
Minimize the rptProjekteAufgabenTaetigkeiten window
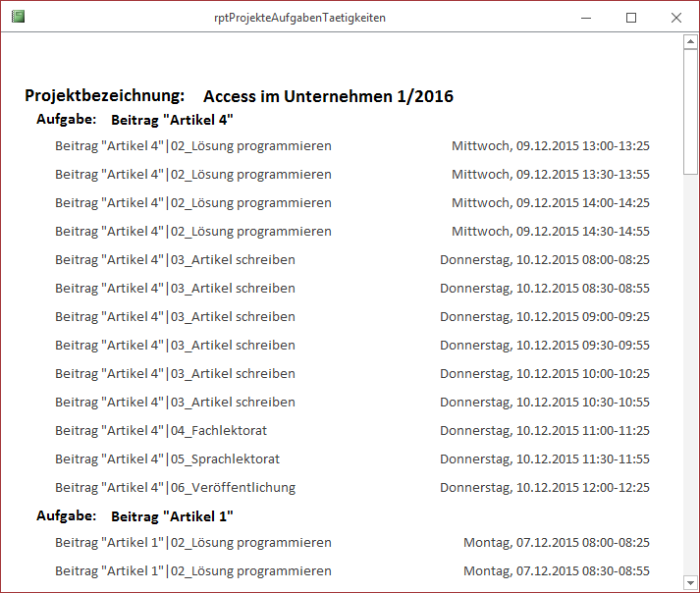click(586, 18)
